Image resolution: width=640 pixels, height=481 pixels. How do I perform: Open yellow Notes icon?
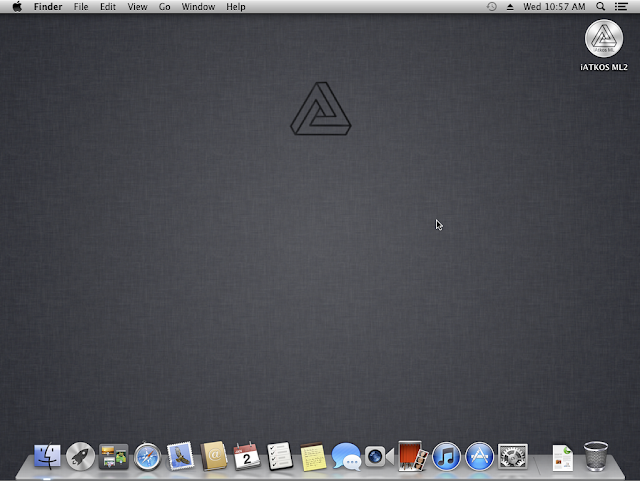pyautogui.click(x=313, y=457)
